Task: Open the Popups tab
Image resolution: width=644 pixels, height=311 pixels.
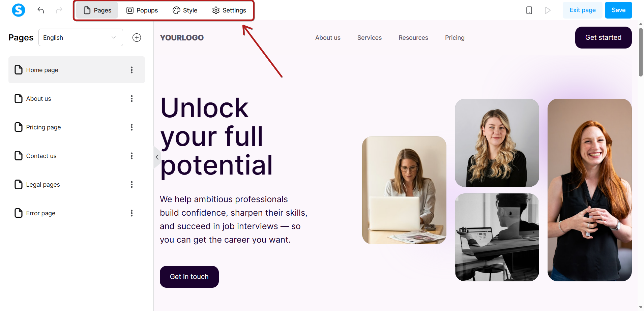Action: 142,10
